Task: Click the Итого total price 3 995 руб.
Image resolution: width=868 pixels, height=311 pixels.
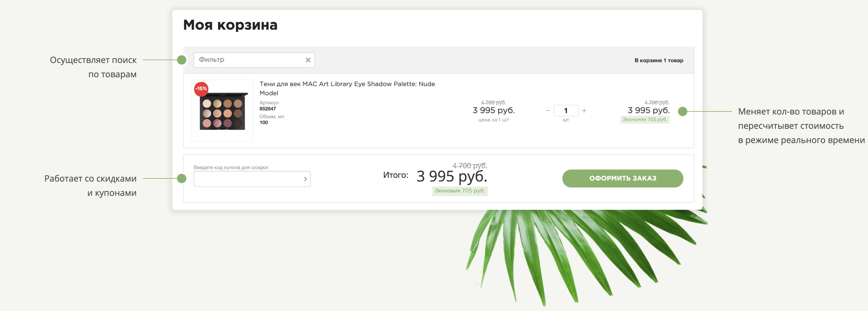Action: [452, 176]
